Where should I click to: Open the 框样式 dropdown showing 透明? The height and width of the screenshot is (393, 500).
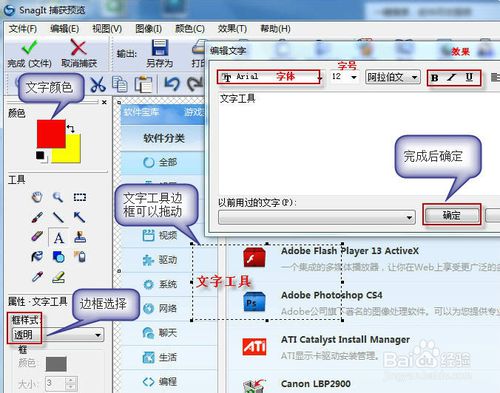coord(58,335)
